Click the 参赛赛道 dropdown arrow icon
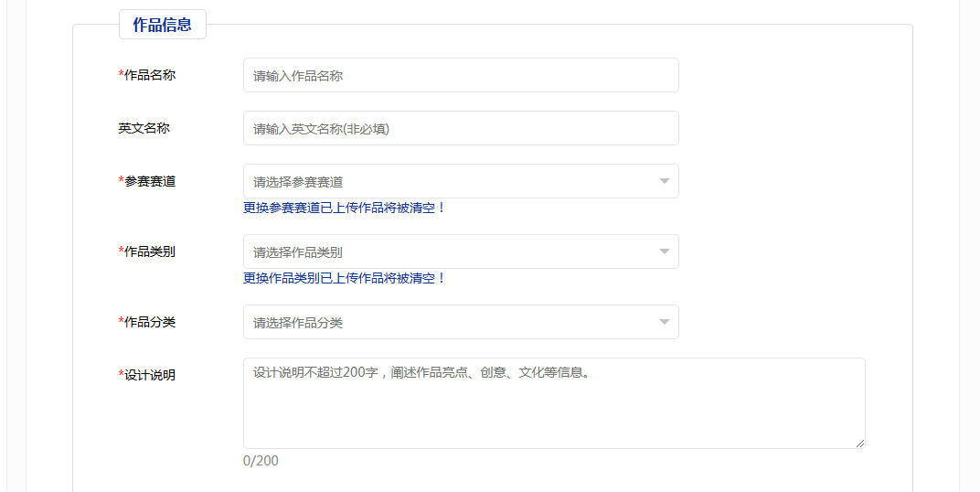Screen dimensions: 980x492 tap(665, 181)
